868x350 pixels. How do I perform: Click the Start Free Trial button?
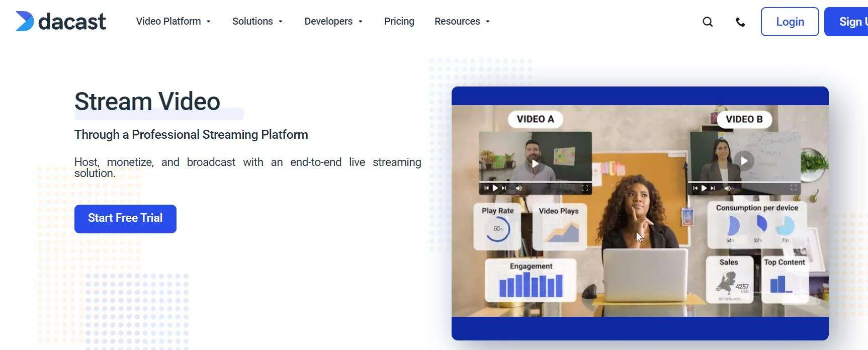125,219
